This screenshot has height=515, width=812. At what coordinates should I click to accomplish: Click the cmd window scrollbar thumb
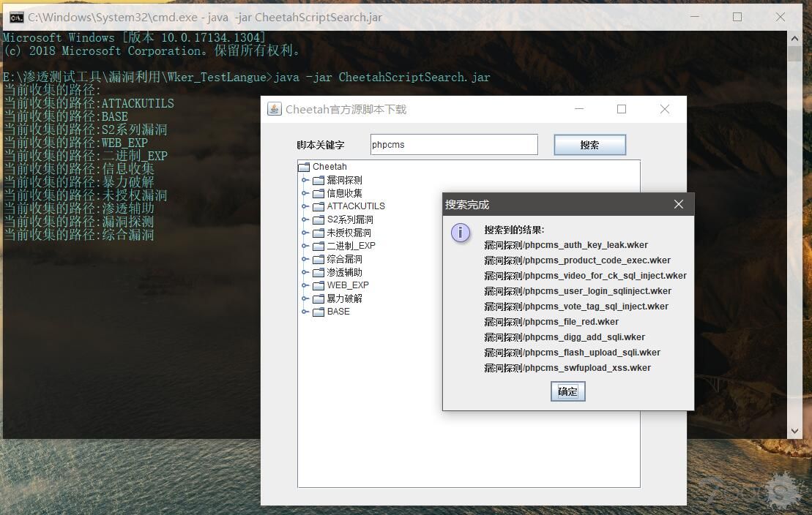tap(794, 54)
